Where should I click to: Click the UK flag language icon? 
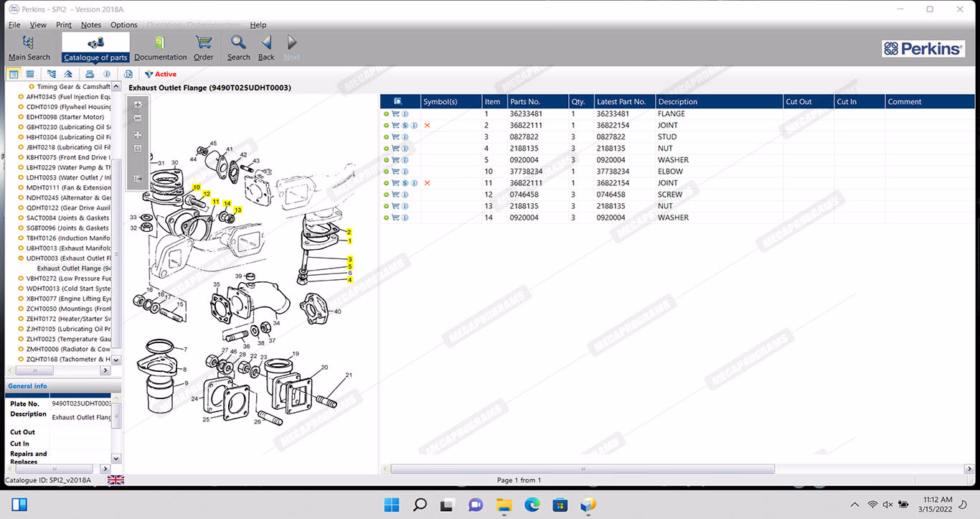[x=116, y=480]
